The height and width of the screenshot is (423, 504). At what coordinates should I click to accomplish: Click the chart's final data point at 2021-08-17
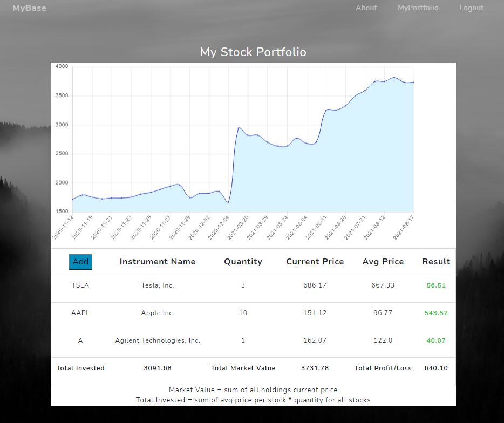click(x=414, y=83)
